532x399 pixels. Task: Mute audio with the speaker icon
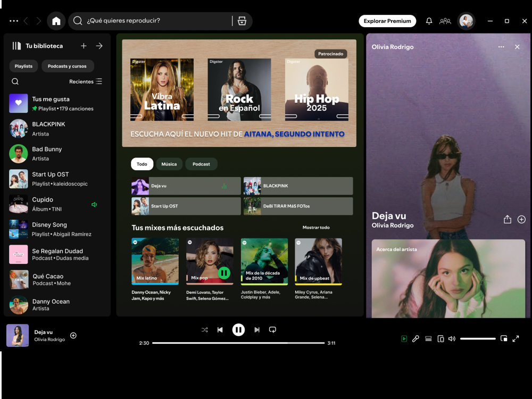point(452,338)
